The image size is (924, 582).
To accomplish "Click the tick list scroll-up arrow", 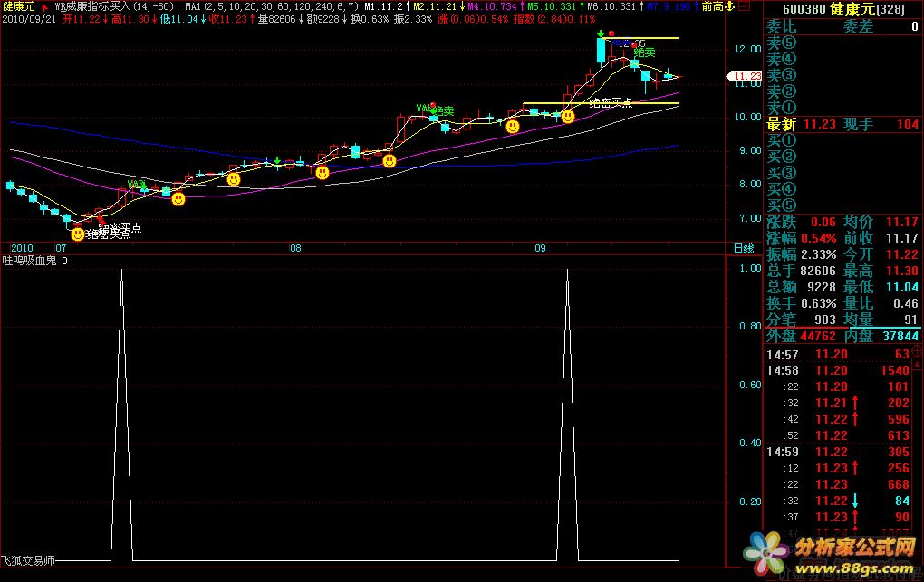I will (918, 366).
